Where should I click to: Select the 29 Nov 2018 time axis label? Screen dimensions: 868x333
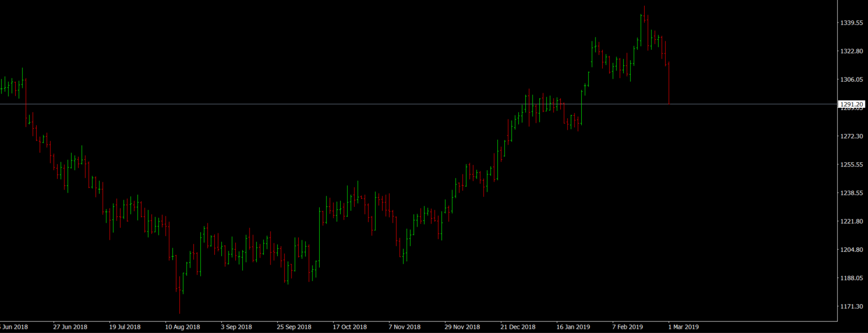tap(462, 327)
